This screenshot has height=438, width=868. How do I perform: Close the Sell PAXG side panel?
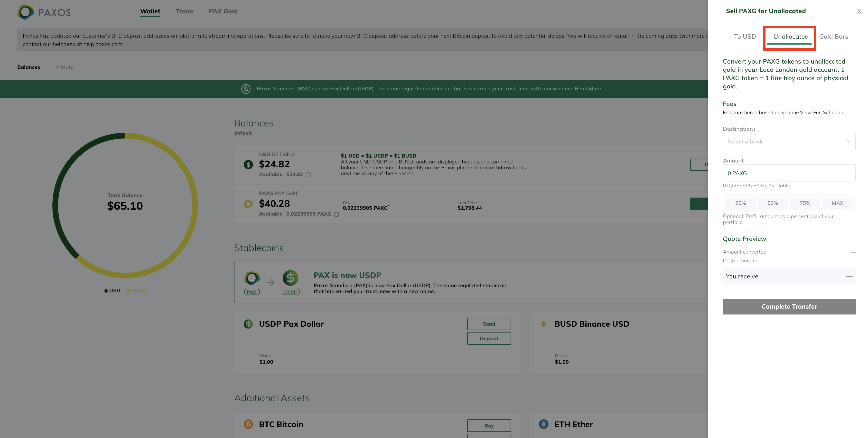tap(859, 11)
